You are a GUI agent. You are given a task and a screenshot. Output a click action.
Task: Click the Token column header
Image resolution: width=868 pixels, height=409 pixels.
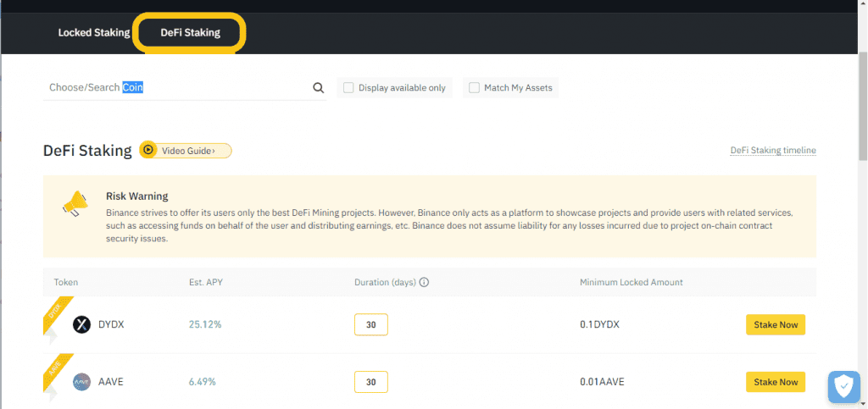66,282
